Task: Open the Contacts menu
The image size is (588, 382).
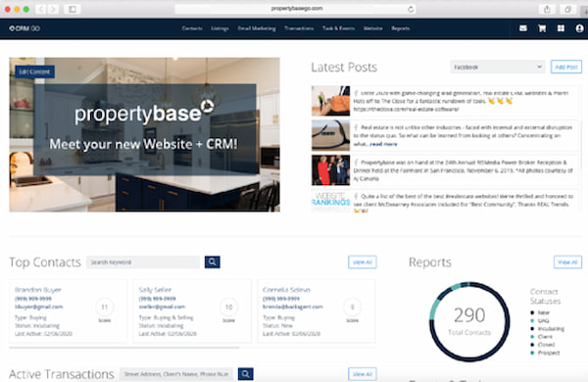Action: [x=192, y=28]
